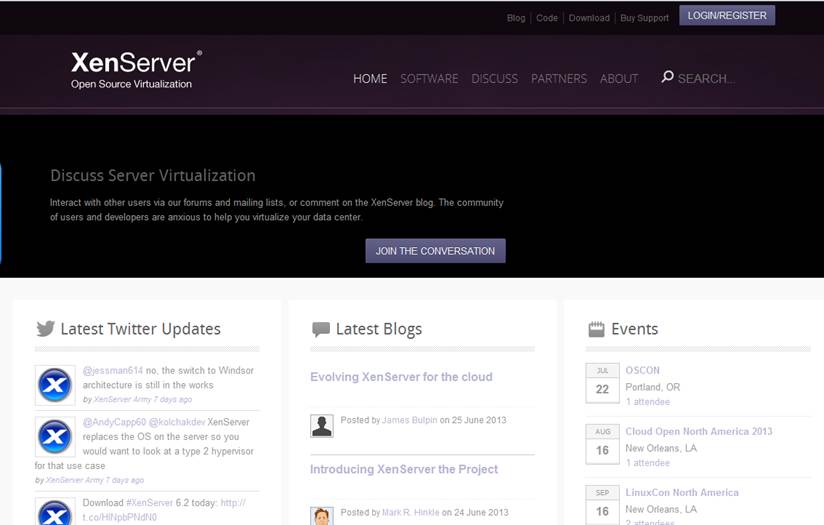
Task: Follow the Download link in top bar
Action: (x=589, y=18)
